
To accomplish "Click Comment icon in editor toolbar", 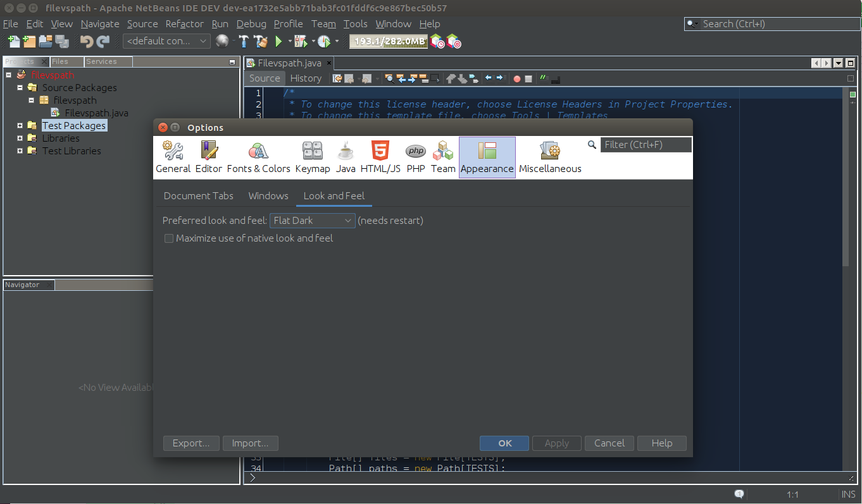I will coord(544,78).
